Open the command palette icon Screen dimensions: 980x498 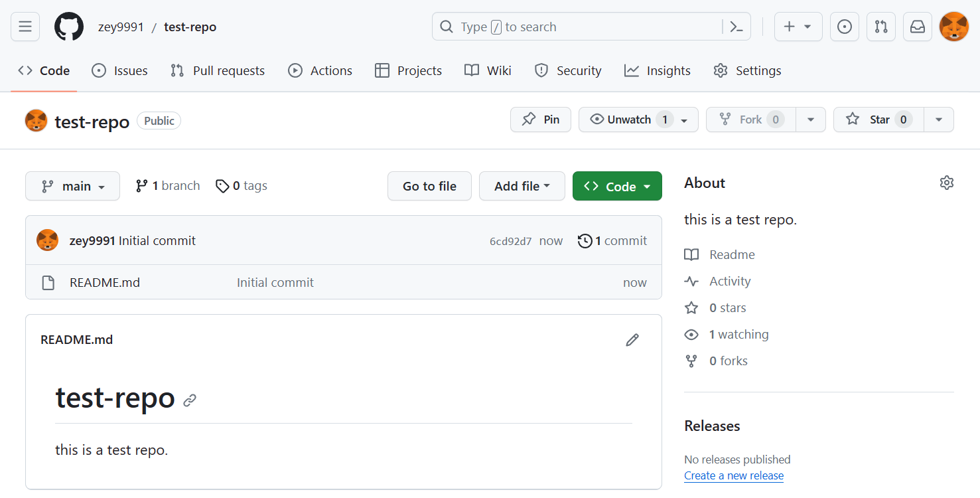736,27
